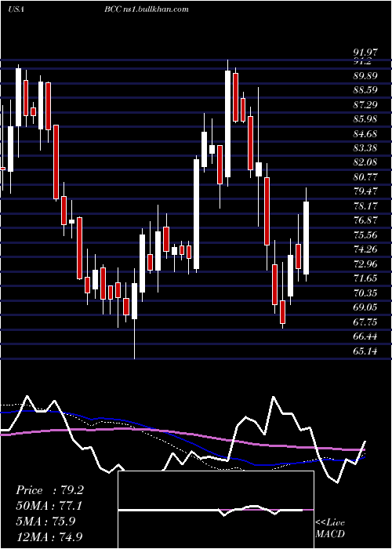392x549 pixels.
Task: Select the 83.38 price axis label
Action: pos(365,148)
